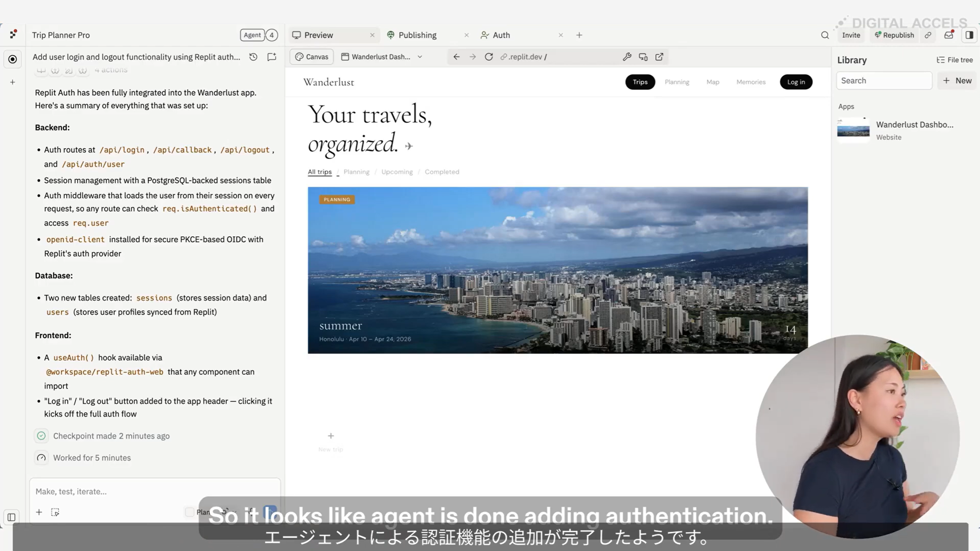The width and height of the screenshot is (980, 551).
Task: Close the Preview tab
Action: [372, 35]
